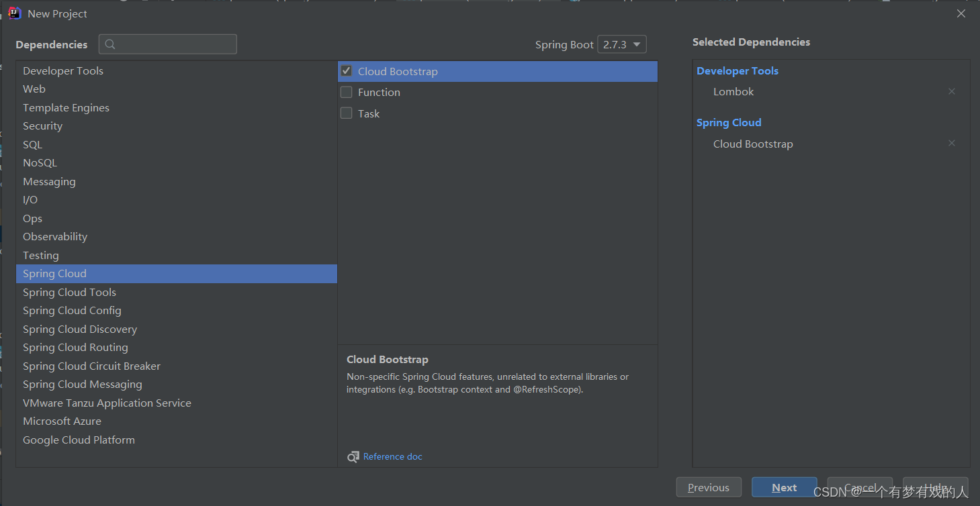Open the Spring Boot version dropdown
Image resolution: width=980 pixels, height=506 pixels.
pyautogui.click(x=622, y=44)
